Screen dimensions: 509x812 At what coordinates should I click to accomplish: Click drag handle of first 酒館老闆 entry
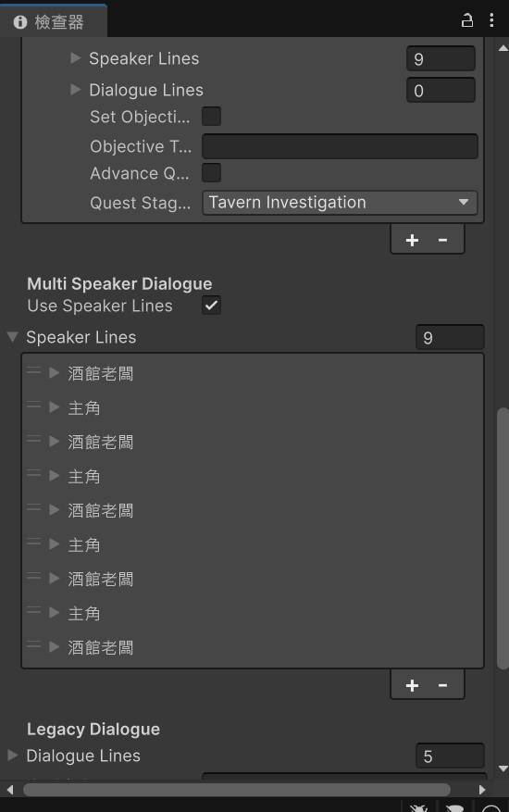click(x=33, y=370)
